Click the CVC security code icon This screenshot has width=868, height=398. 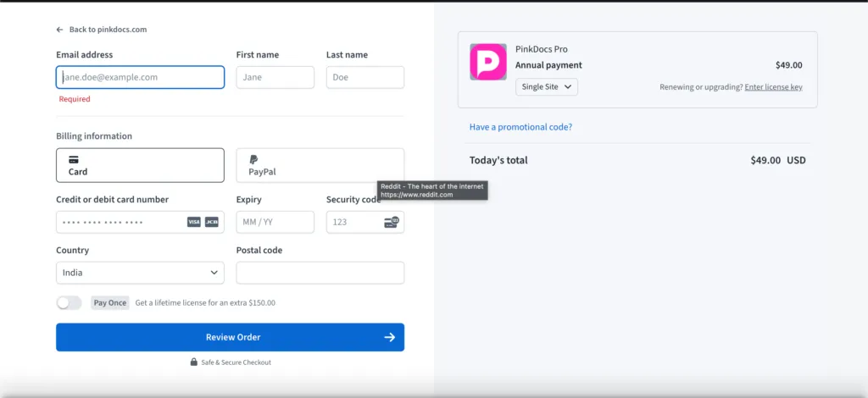tap(391, 222)
